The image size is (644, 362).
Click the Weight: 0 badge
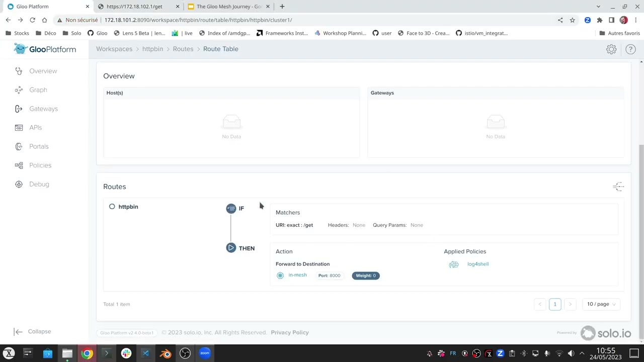tap(366, 276)
